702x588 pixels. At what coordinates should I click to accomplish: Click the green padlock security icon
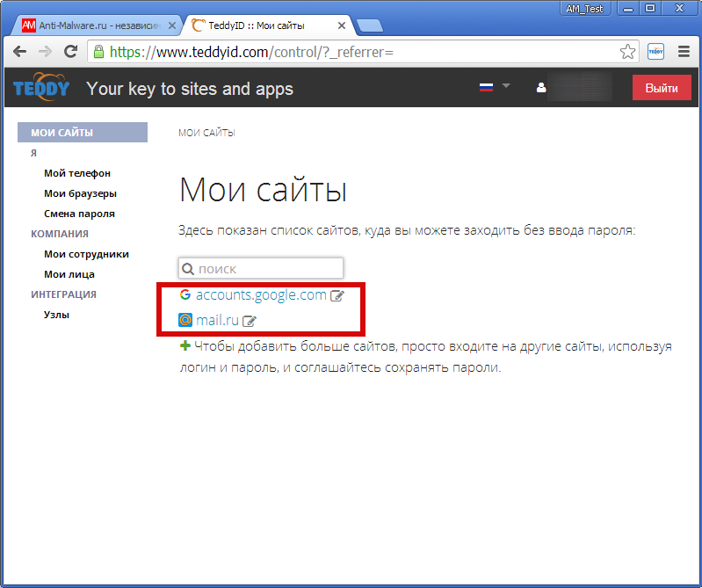98,52
